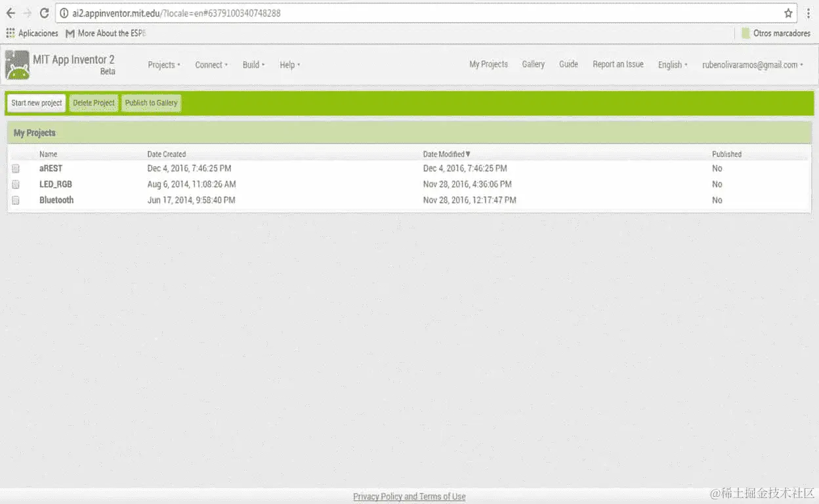Viewport: 819px width, 504px height.
Task: Open Privacy Policy and Terms of Use
Action: pyautogui.click(x=409, y=497)
